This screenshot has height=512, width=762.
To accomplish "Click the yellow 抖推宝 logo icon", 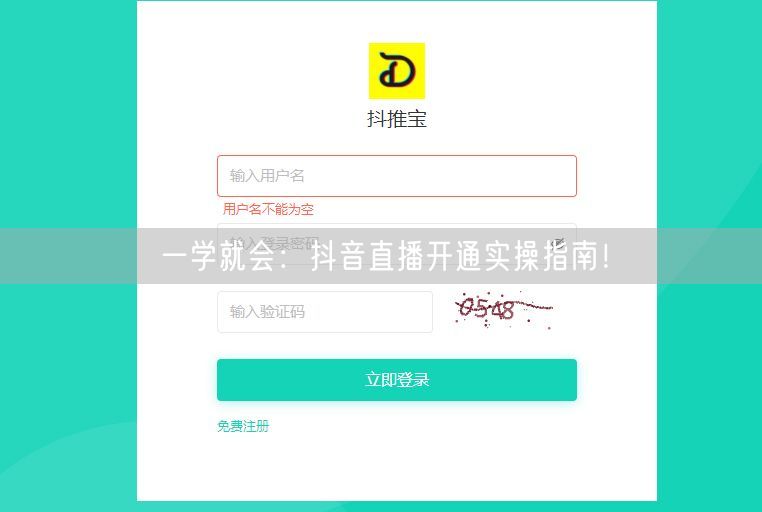I will click(397, 71).
